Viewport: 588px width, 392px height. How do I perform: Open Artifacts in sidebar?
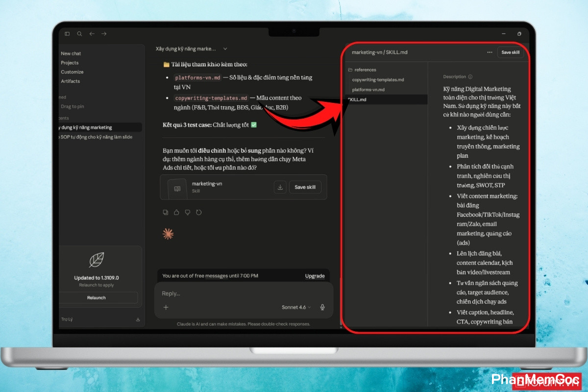coord(70,81)
